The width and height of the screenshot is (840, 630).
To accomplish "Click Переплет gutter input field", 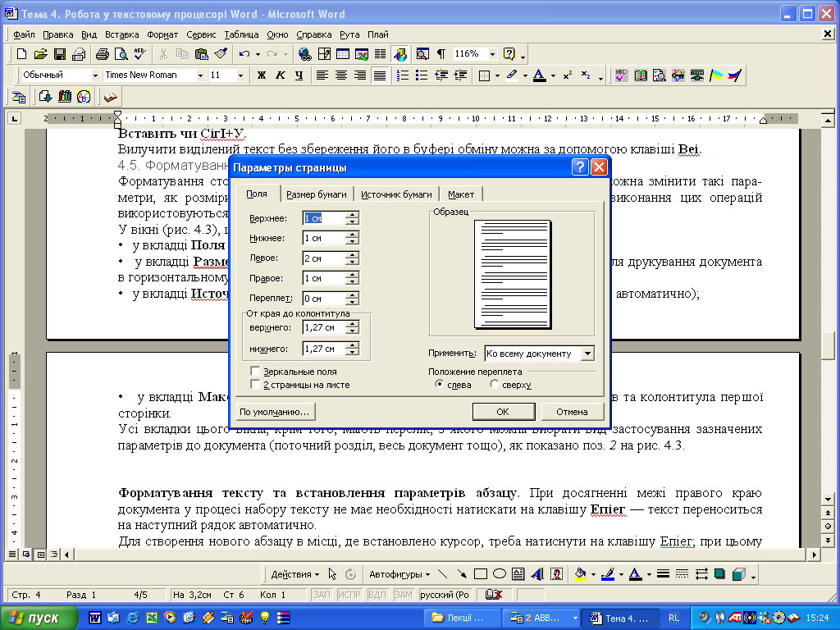I will [x=324, y=299].
